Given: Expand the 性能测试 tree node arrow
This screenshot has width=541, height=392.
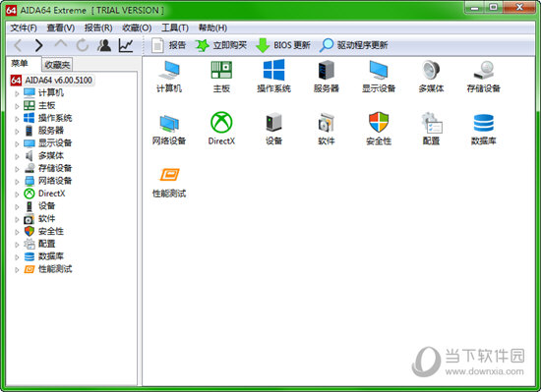Looking at the screenshot, I should pyautogui.click(x=17, y=270).
